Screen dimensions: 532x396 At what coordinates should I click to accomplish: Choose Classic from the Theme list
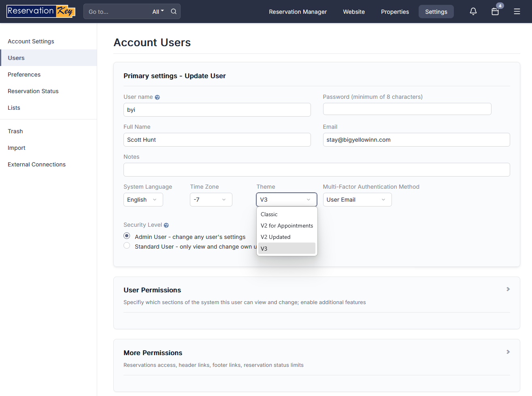(269, 214)
